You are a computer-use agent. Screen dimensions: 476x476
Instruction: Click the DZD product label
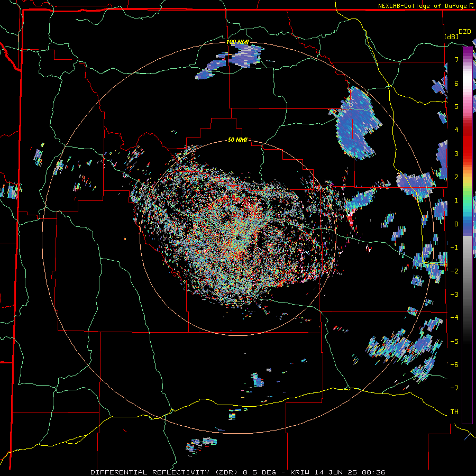pos(465,32)
